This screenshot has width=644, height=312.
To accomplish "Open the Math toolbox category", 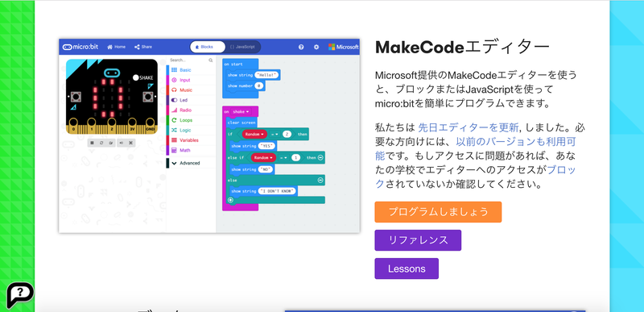I will pos(191,151).
